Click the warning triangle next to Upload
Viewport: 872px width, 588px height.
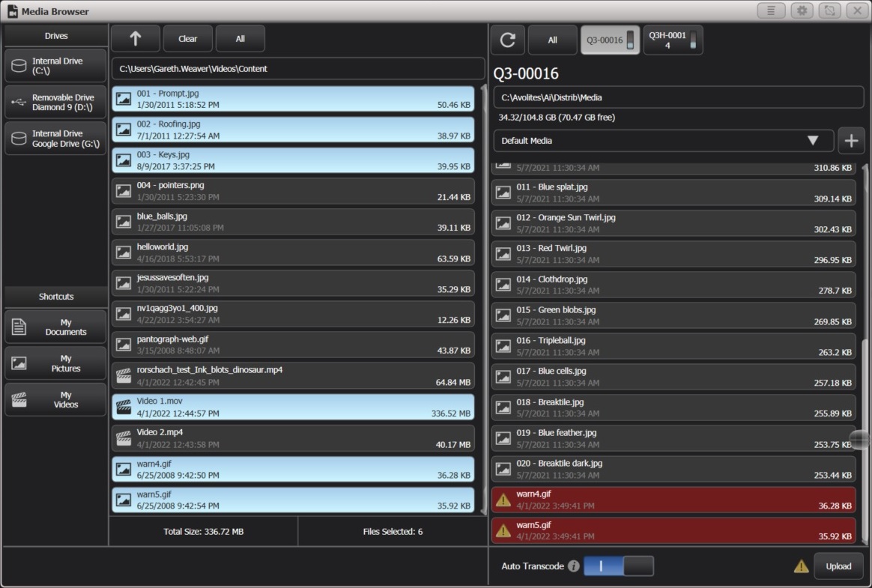pyautogui.click(x=800, y=566)
